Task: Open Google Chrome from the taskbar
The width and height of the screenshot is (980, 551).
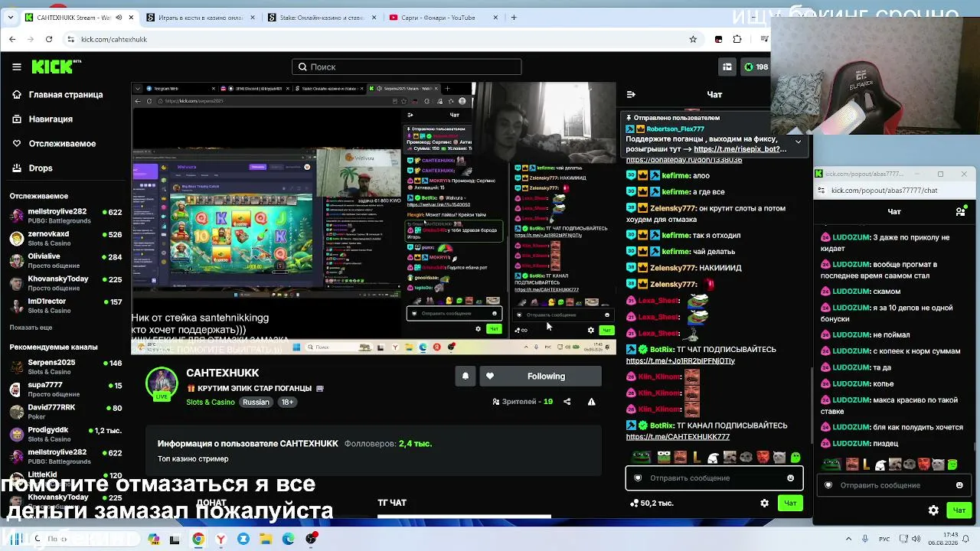Action: (198, 539)
